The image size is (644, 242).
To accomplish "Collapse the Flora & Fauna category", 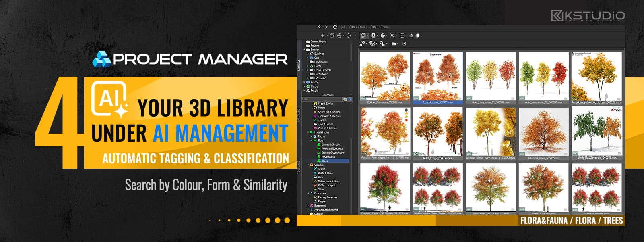I will [x=308, y=132].
